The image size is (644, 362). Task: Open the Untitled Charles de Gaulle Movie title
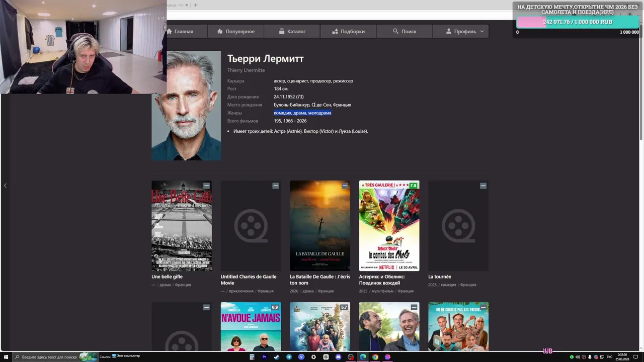[x=249, y=280]
